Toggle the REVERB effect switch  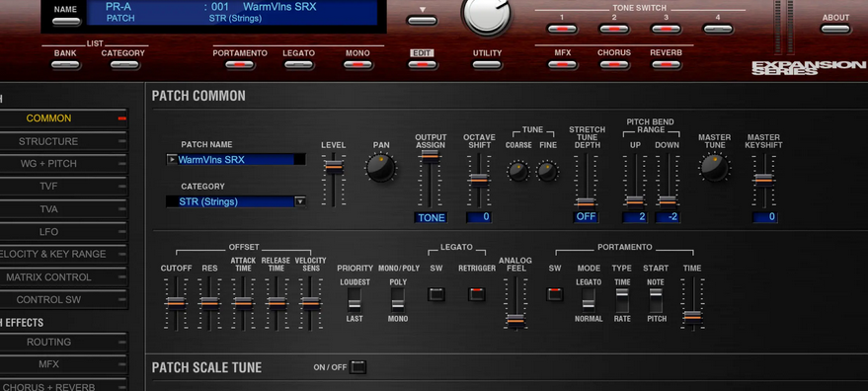(x=666, y=65)
